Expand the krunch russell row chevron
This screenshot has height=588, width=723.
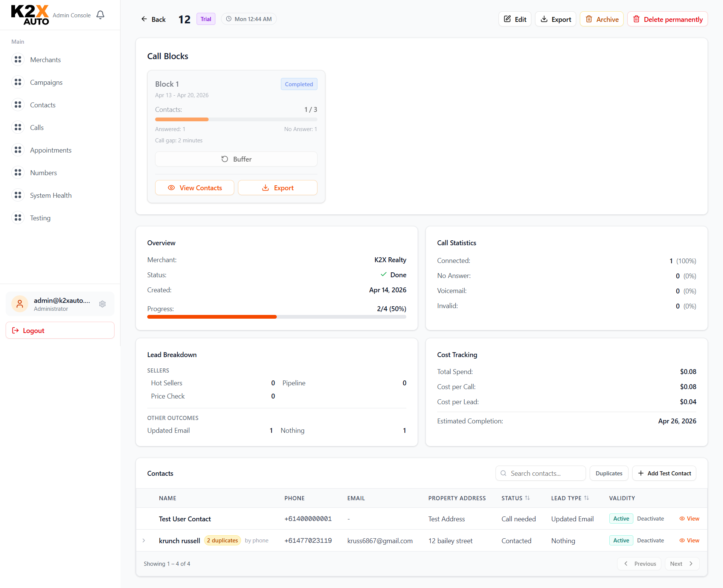[x=144, y=540]
